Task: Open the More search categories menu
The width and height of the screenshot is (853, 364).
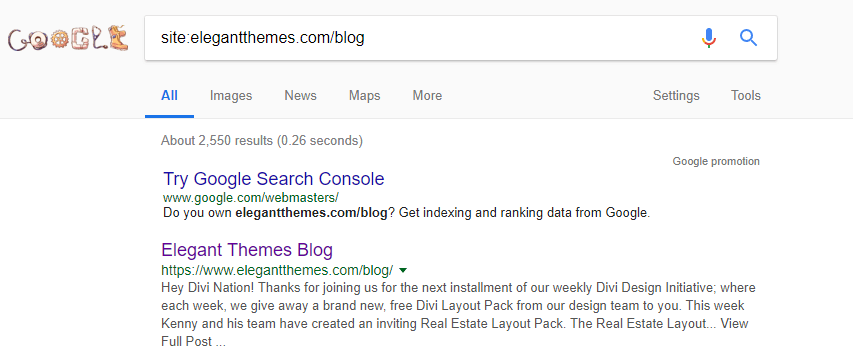Action: pyautogui.click(x=427, y=96)
